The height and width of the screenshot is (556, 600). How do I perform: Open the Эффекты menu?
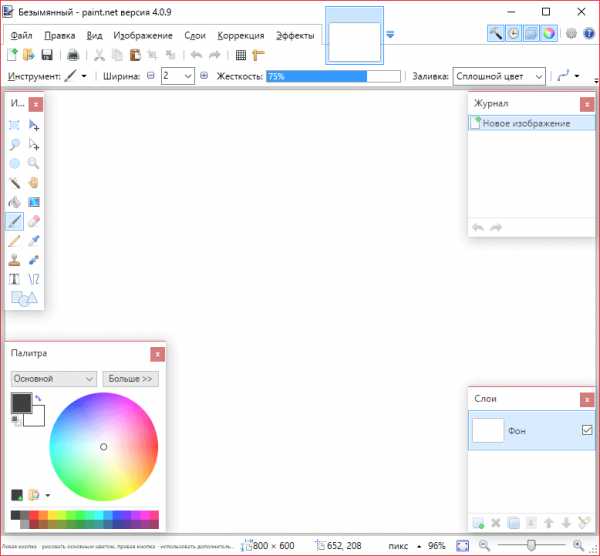295,36
